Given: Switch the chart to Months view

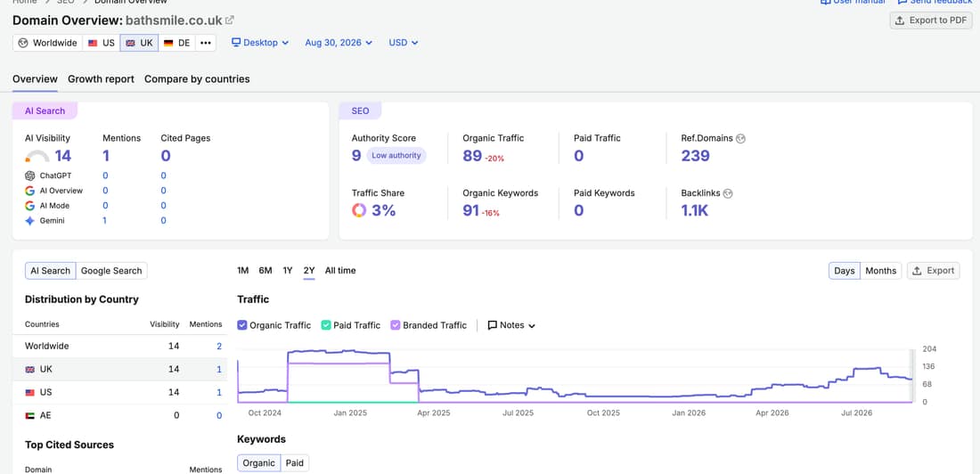Looking at the screenshot, I should coord(880,271).
